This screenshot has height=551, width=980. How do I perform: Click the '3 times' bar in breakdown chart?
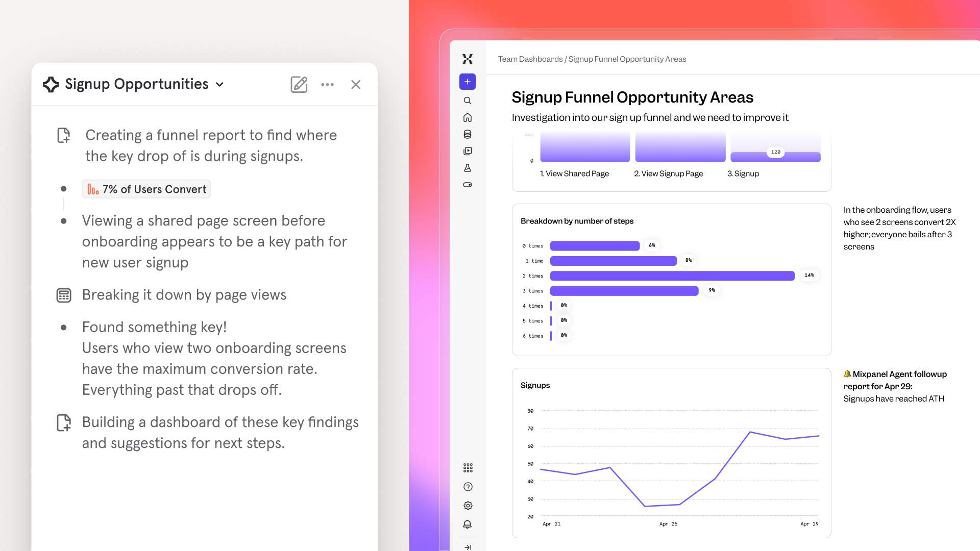pos(625,291)
